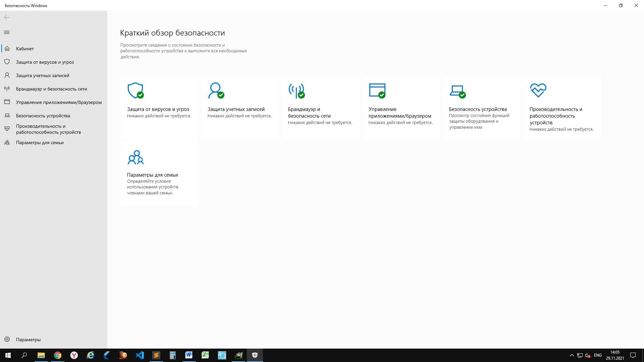Click the ENG language indicator in tray
Image resolution: width=644 pixels, height=362 pixels.
click(597, 355)
